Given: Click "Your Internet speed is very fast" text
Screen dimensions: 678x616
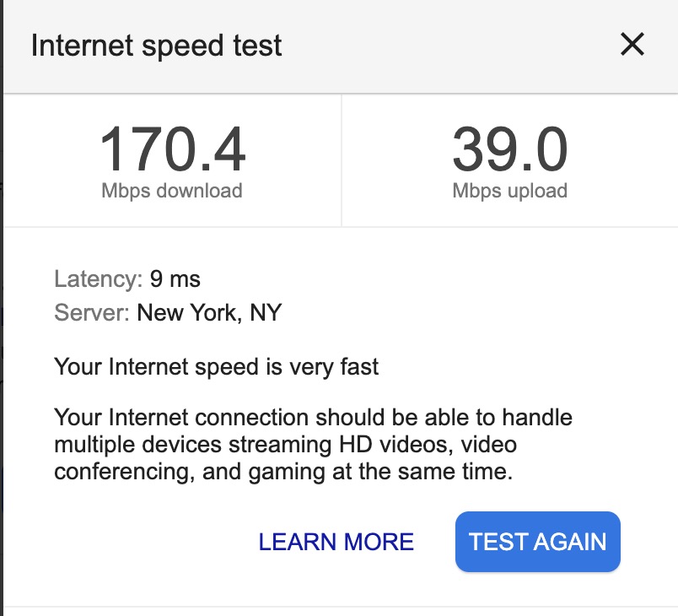Looking at the screenshot, I should [x=217, y=367].
